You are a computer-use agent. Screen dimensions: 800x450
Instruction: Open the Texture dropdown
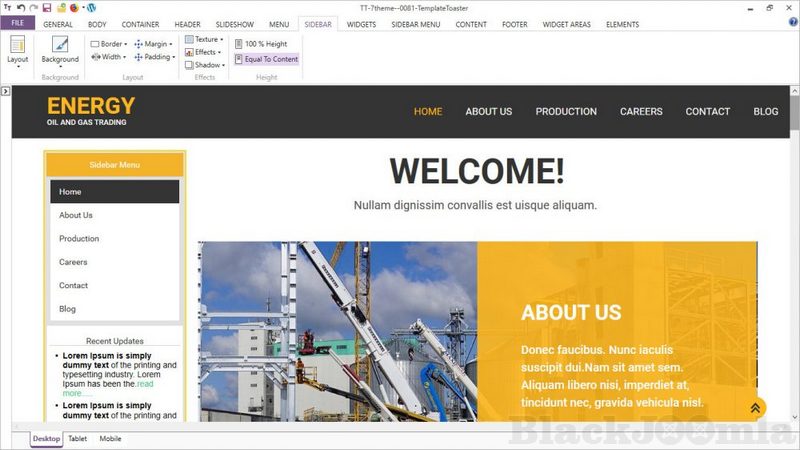204,40
